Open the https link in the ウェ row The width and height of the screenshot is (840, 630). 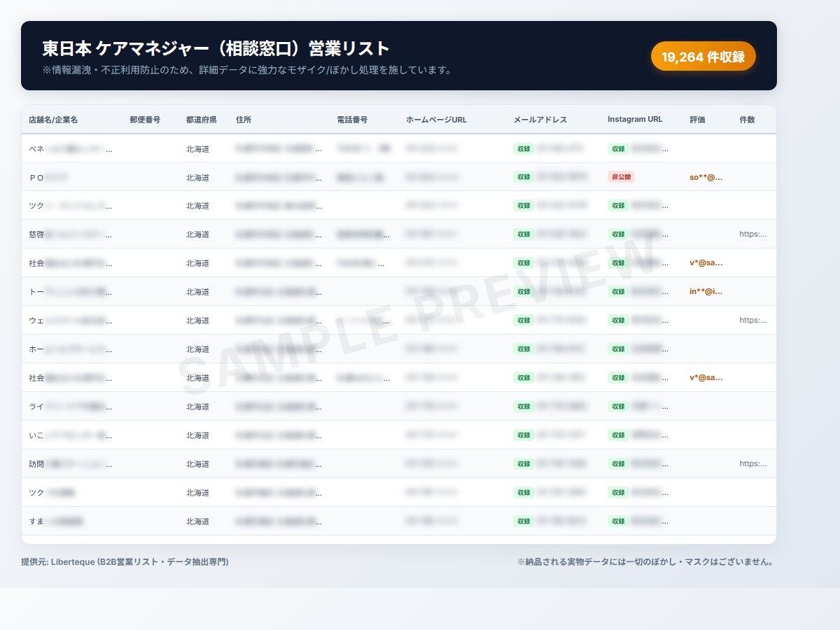[753, 321]
